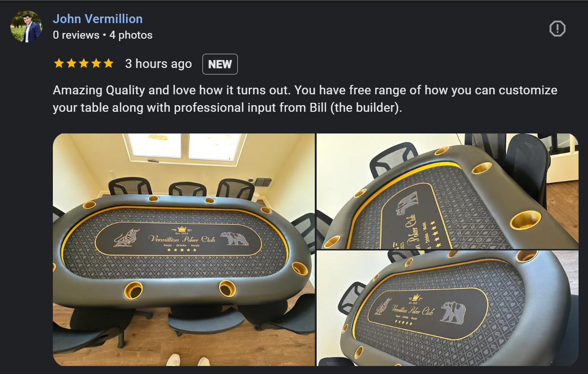Click 'Vermillion Poker Club' logo text in large photo
The height and width of the screenshot is (374, 588).
pyautogui.click(x=182, y=239)
